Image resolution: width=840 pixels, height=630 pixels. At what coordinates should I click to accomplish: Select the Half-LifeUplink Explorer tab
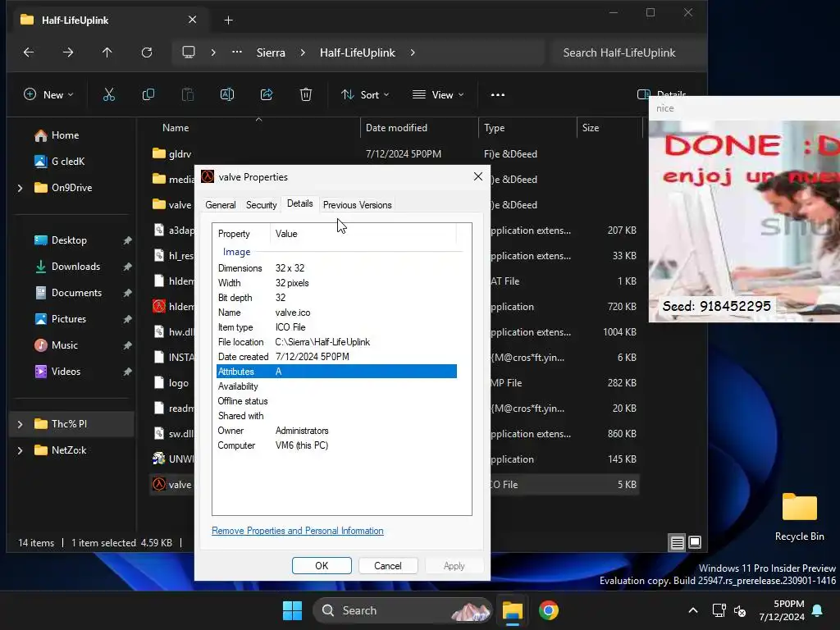click(109, 21)
